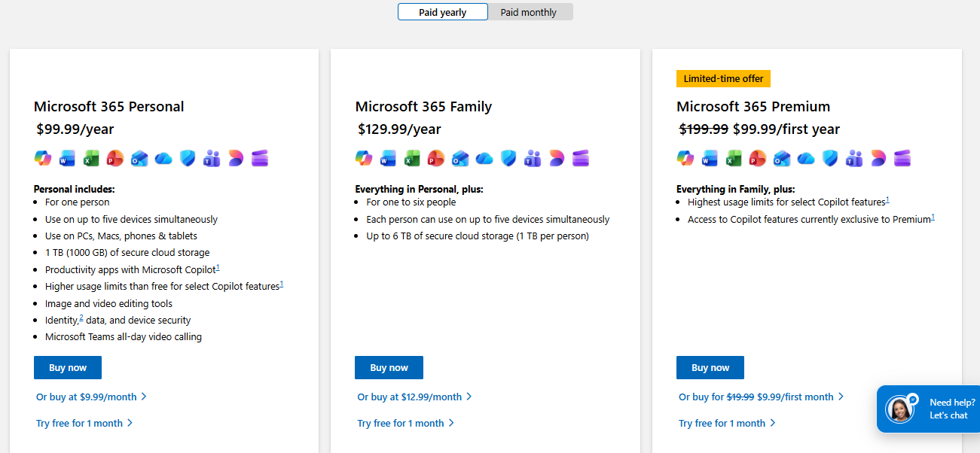Open 'Or buy at $9.99/month' link
The height and width of the screenshot is (453, 980).
click(x=91, y=397)
